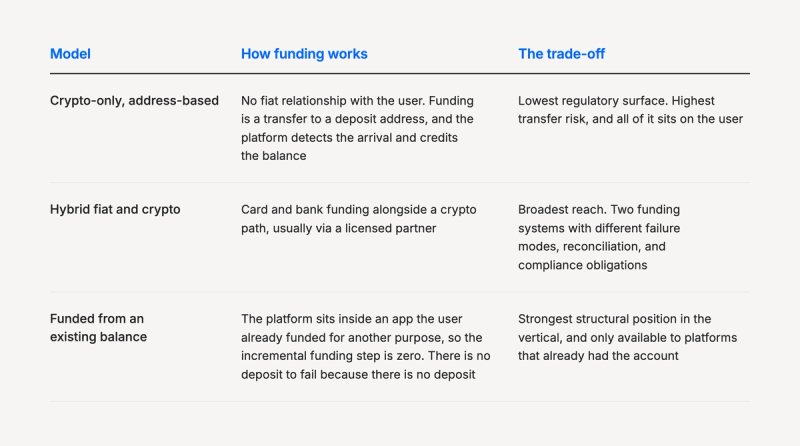This screenshot has height=446, width=800.
Task: Click the platform sits inside an app text
Action: pyautogui.click(x=366, y=346)
